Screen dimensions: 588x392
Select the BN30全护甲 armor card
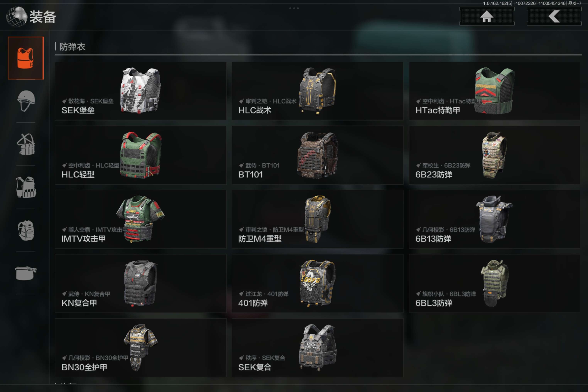141,348
